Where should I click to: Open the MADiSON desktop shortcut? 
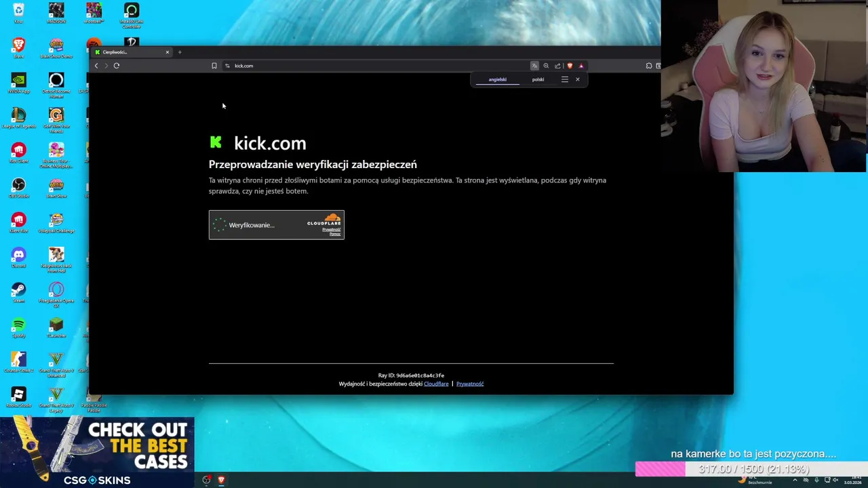pos(56,14)
